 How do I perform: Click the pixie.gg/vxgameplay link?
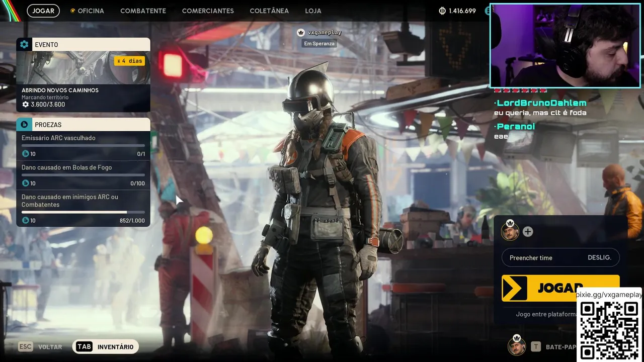click(609, 295)
